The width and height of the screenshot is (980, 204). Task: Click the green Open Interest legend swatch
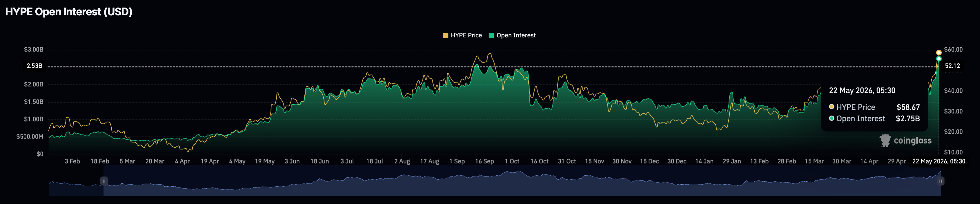coord(491,35)
